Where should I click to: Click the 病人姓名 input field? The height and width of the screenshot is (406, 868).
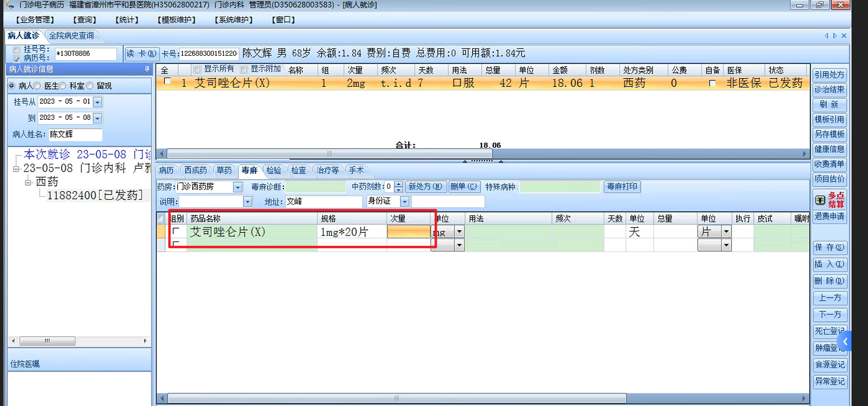(x=76, y=134)
